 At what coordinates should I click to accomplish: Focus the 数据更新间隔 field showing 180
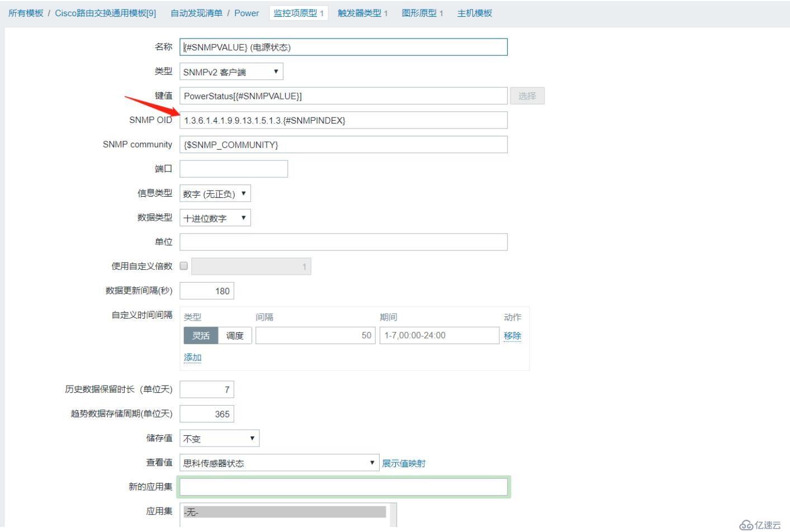click(x=207, y=291)
